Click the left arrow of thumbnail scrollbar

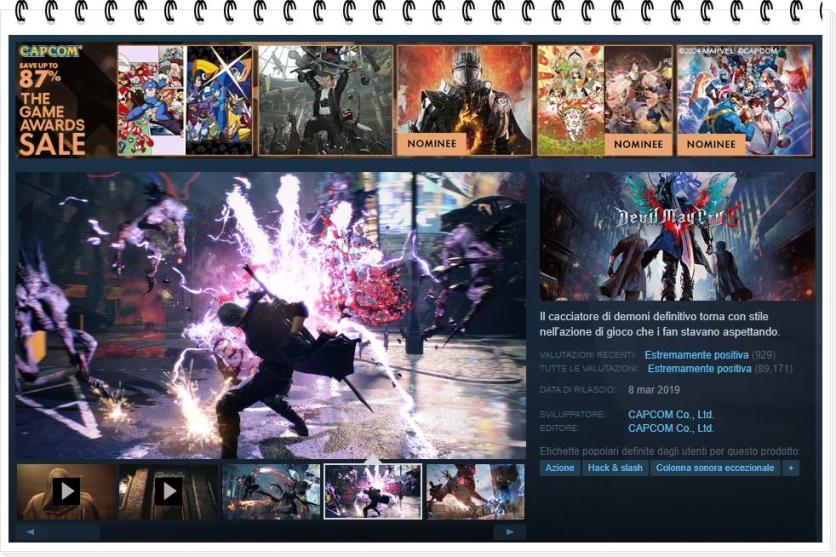click(x=30, y=532)
